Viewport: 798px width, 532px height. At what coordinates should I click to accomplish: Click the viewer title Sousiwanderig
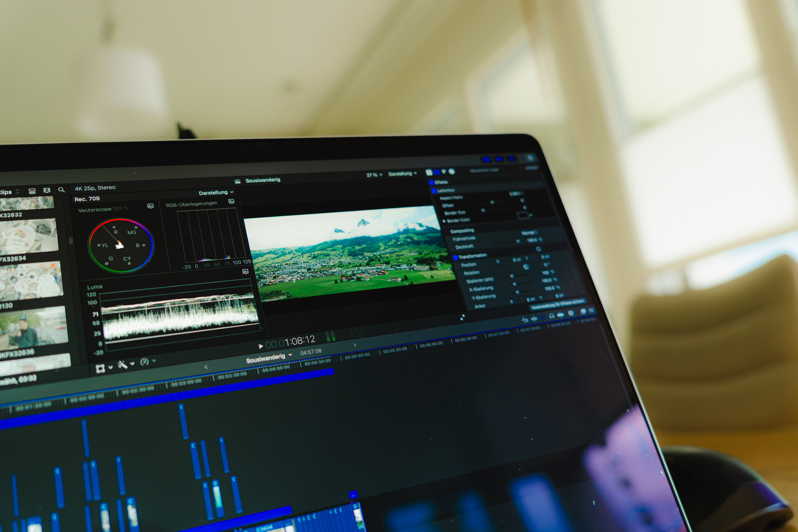[263, 180]
